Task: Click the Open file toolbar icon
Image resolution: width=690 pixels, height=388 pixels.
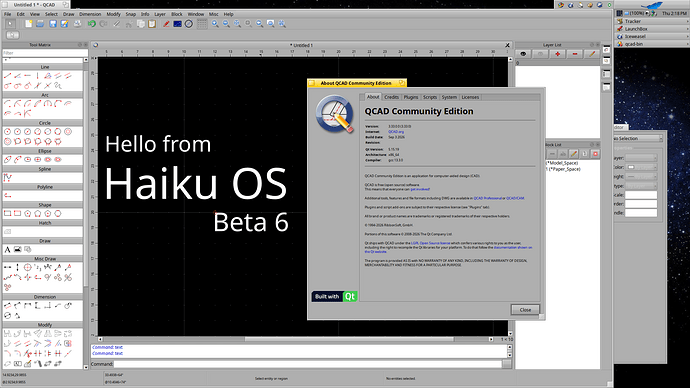Action: click(x=40, y=24)
